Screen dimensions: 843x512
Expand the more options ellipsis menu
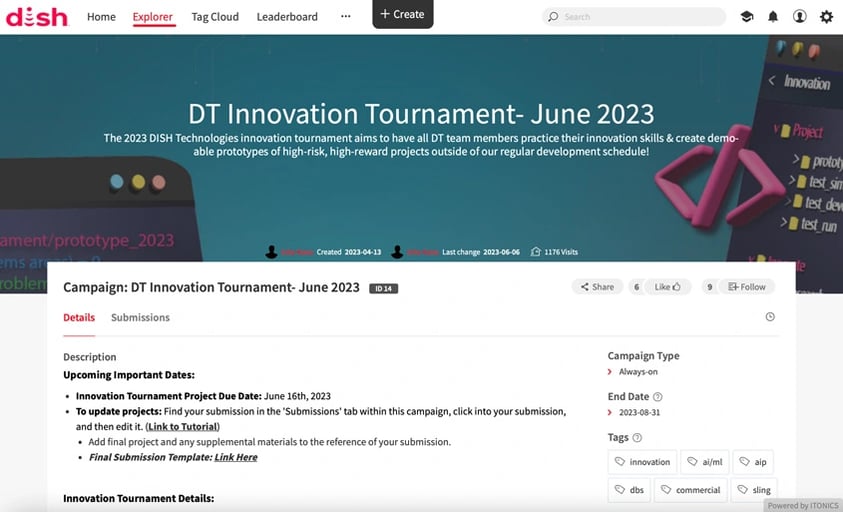click(346, 16)
